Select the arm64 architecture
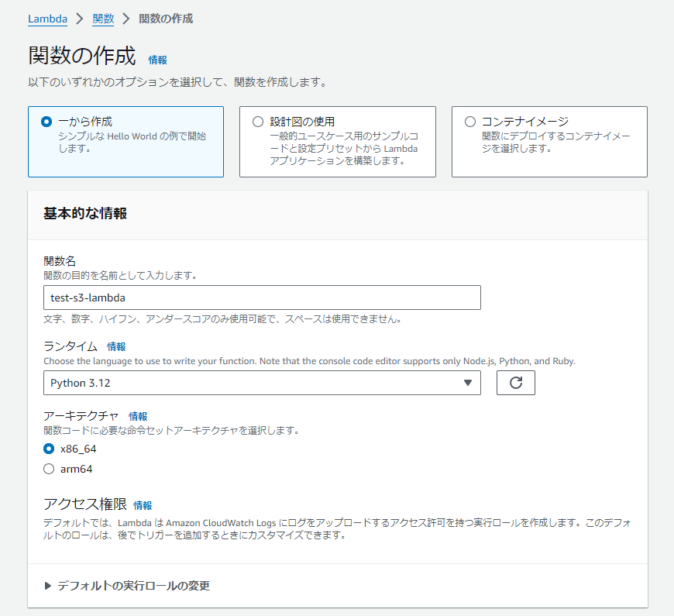Image resolution: width=674 pixels, height=616 pixels. click(x=49, y=469)
